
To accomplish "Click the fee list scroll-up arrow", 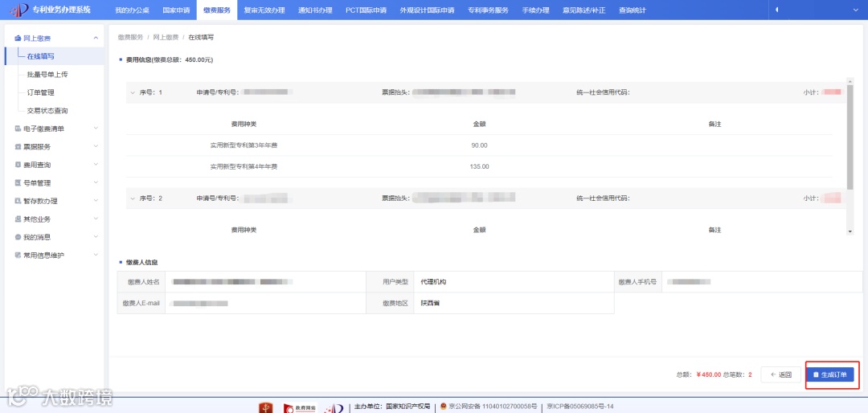I will pos(850,81).
